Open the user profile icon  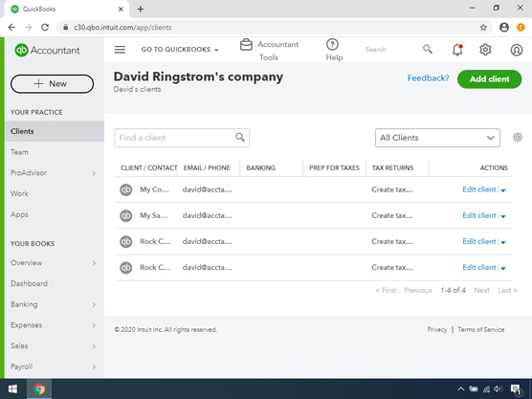[x=517, y=50]
